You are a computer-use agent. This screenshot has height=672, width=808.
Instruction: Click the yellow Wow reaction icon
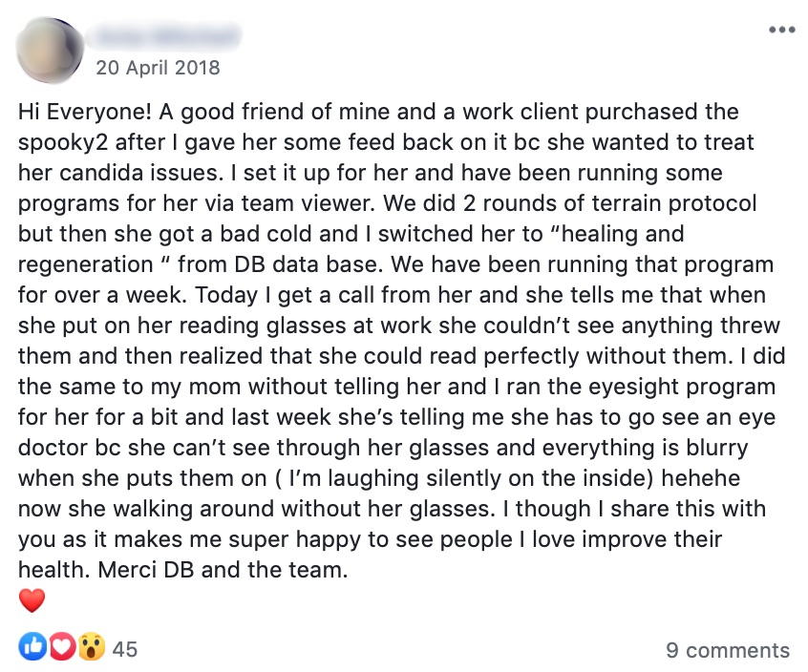91,649
